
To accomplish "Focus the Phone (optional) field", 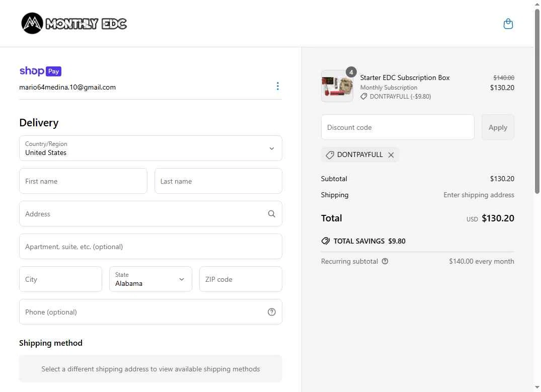I will pyautogui.click(x=151, y=311).
